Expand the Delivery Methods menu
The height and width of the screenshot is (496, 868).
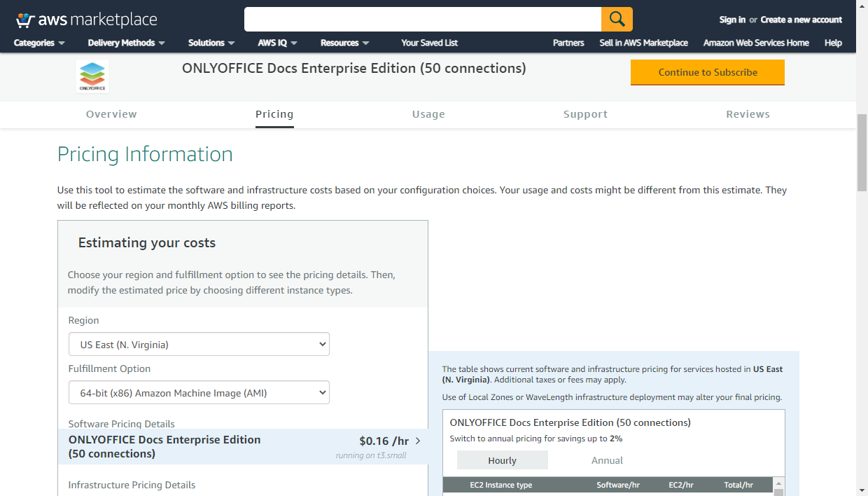tap(126, 43)
